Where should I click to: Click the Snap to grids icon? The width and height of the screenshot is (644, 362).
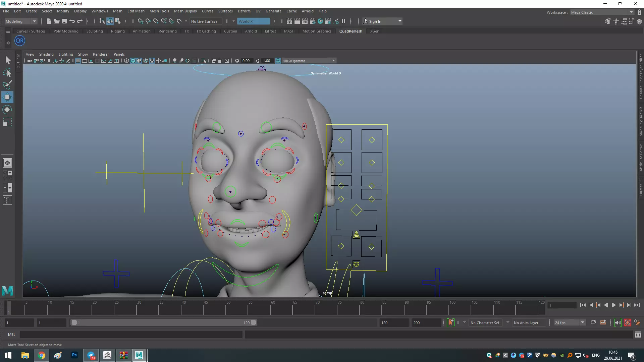point(141,21)
